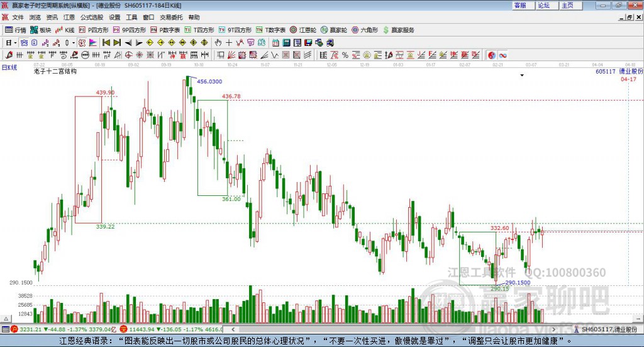Open the T数字表 number table
The image size is (644, 347).
[x=270, y=30]
